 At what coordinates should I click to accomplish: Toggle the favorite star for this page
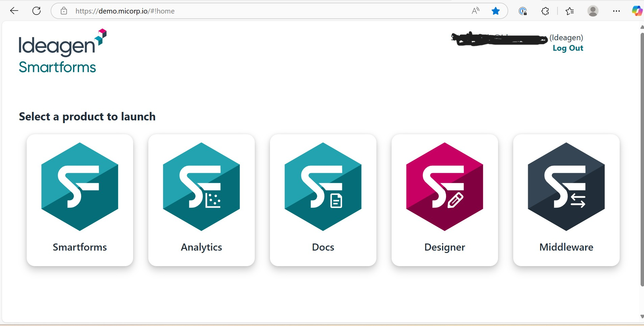tap(496, 11)
